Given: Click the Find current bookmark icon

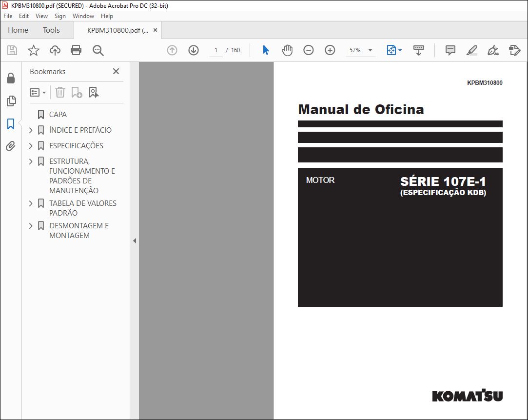Looking at the screenshot, I should pos(94,92).
